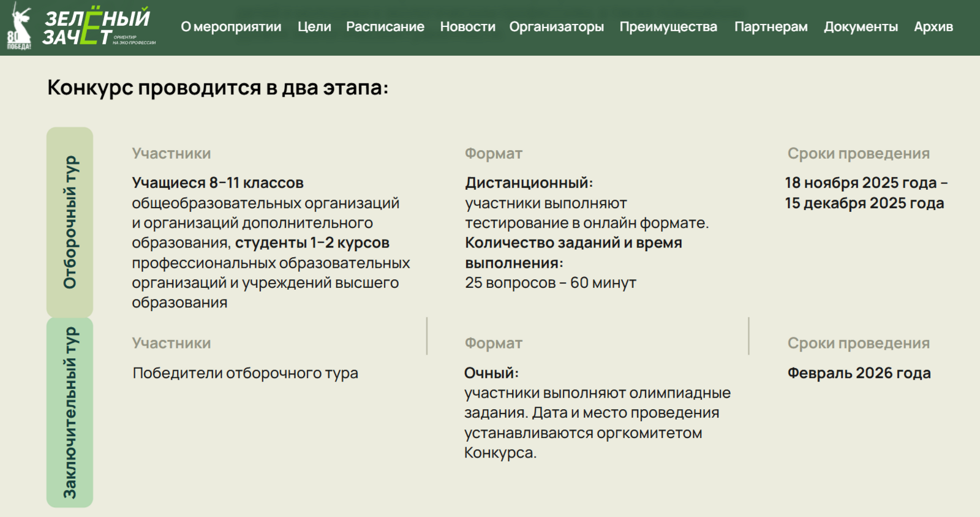
Task: Open the О мероприятии menu item
Action: point(231,27)
